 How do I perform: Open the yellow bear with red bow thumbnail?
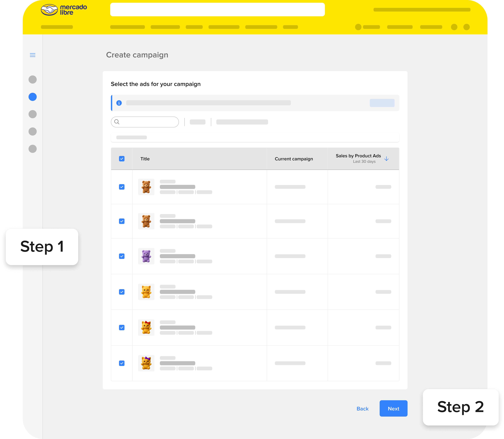tap(146, 328)
